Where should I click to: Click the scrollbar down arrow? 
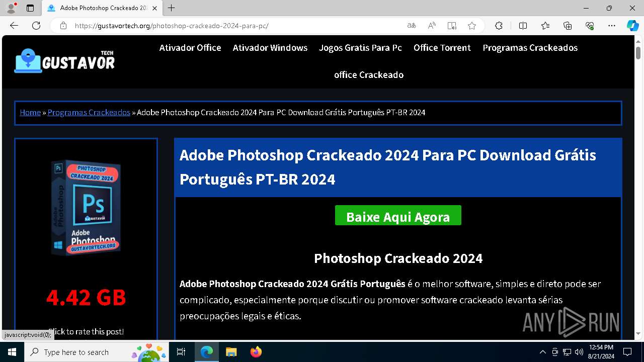pyautogui.click(x=638, y=334)
